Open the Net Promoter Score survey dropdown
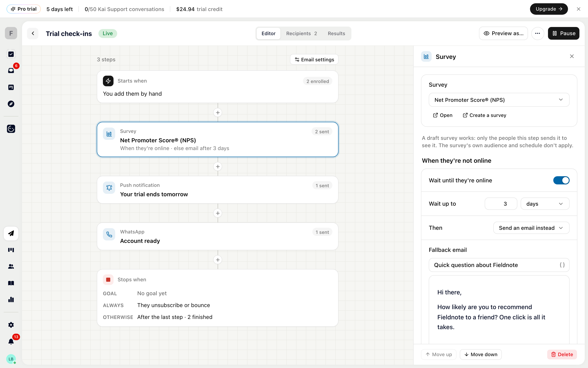 click(499, 100)
